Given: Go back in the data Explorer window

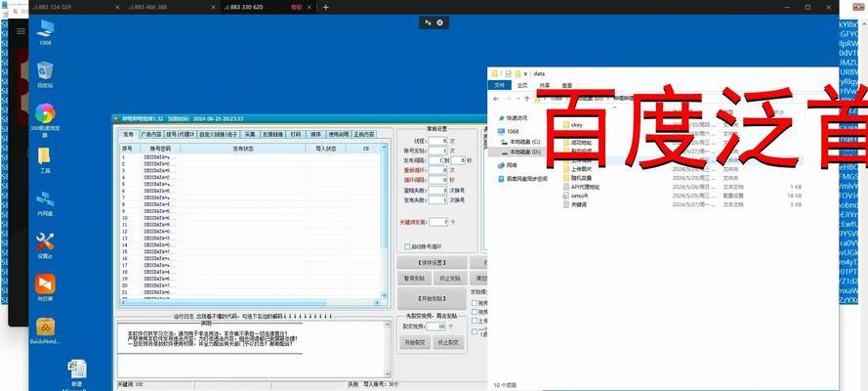Looking at the screenshot, I should pyautogui.click(x=495, y=98).
